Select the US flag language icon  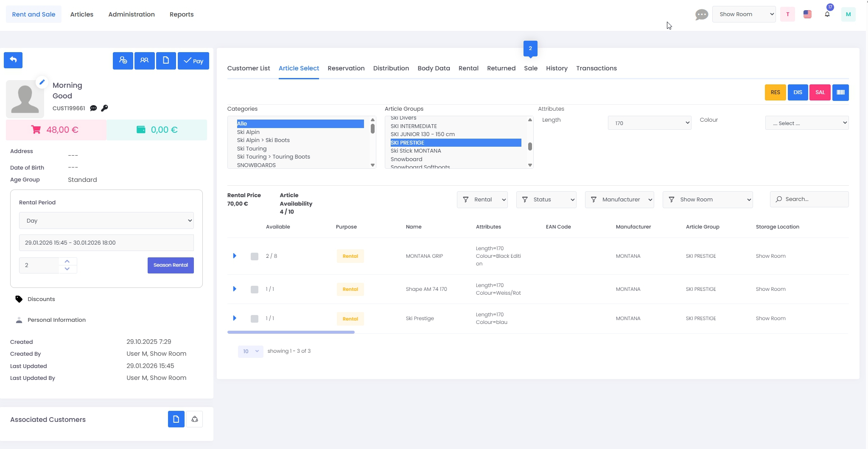coord(807,14)
